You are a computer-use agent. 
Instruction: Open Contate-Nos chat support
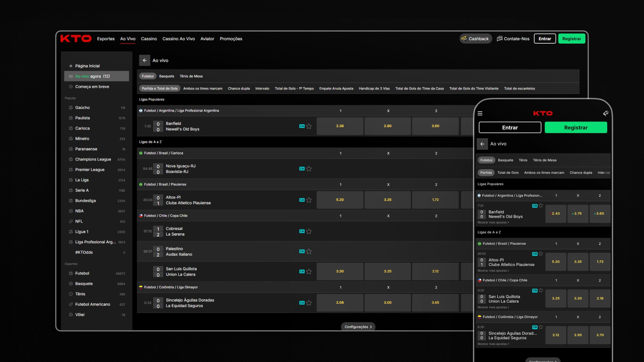513,39
